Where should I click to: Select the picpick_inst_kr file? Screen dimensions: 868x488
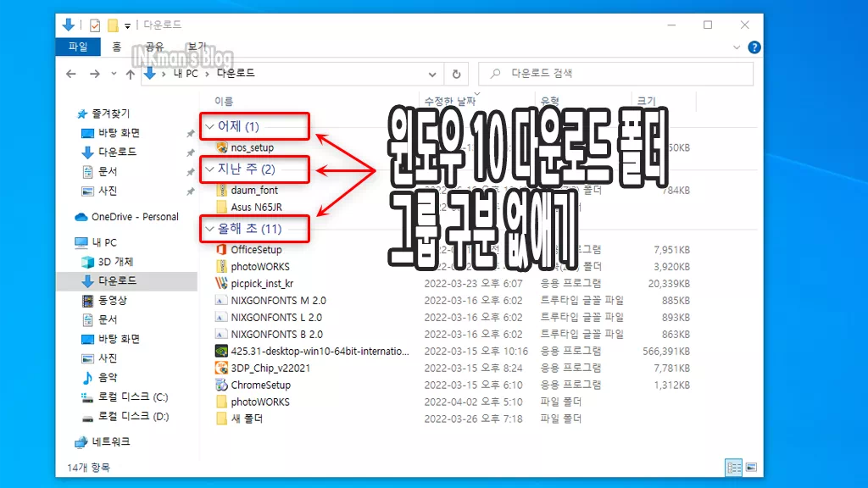tap(261, 283)
